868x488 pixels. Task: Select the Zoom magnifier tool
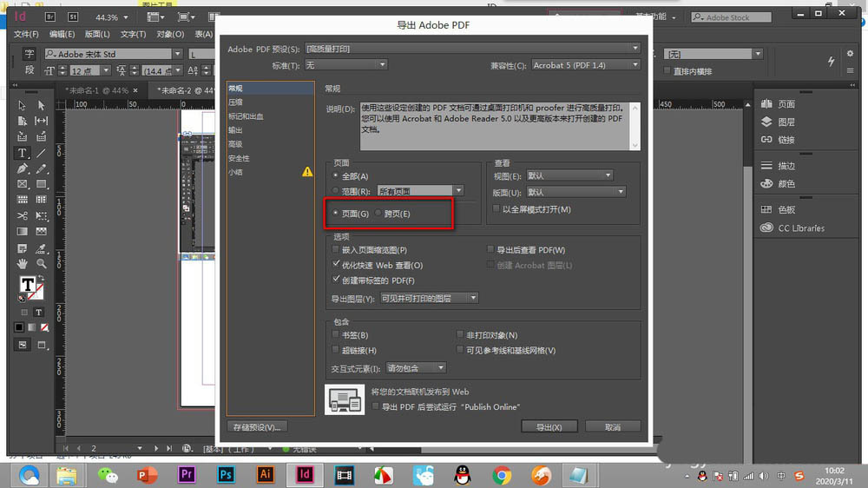click(x=41, y=264)
